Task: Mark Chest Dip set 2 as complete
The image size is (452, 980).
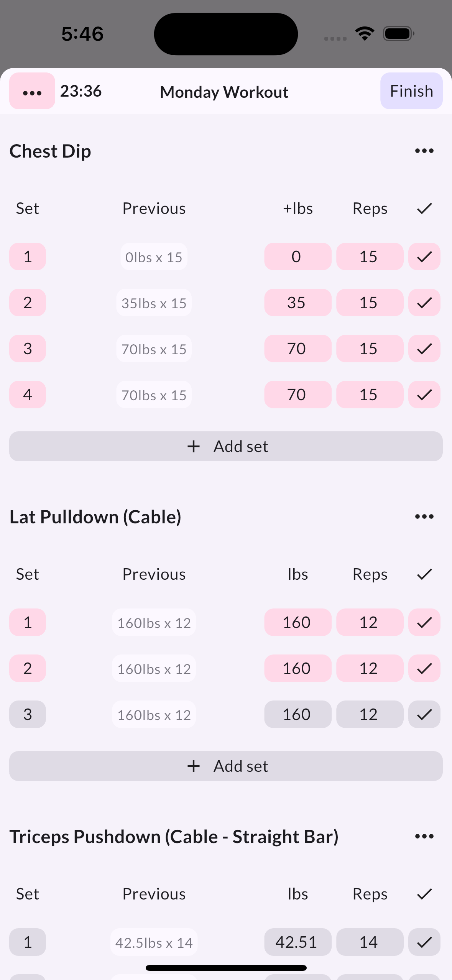Action: 424,303
